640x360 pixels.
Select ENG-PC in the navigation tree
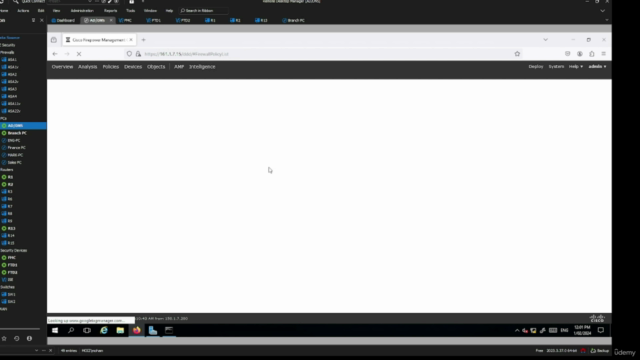click(x=13, y=140)
